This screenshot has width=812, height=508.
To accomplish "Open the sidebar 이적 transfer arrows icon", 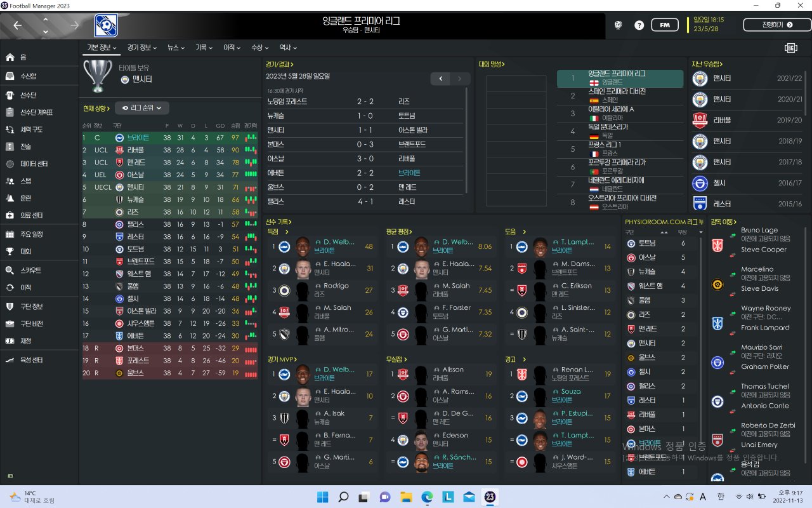I will point(10,288).
